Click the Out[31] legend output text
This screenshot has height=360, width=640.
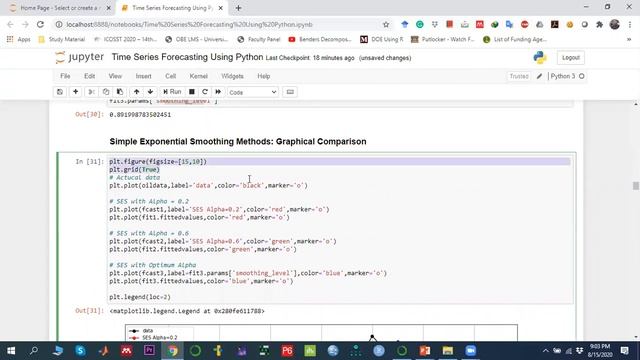(187, 311)
